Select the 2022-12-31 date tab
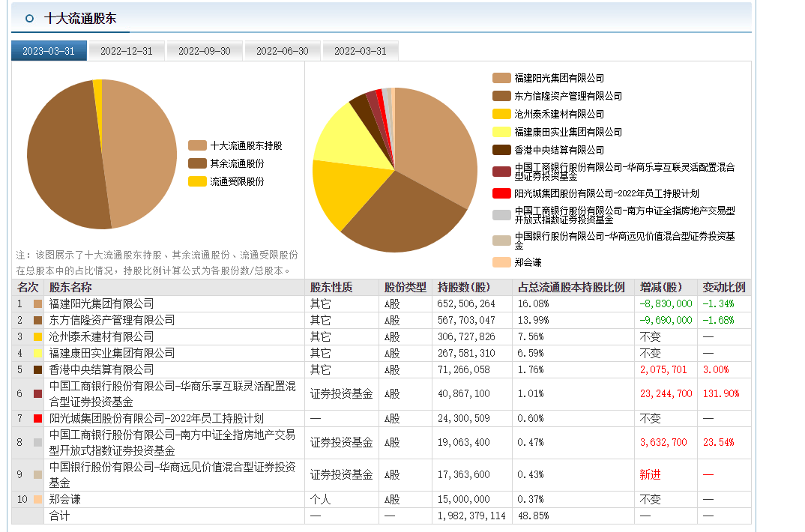 [126, 50]
